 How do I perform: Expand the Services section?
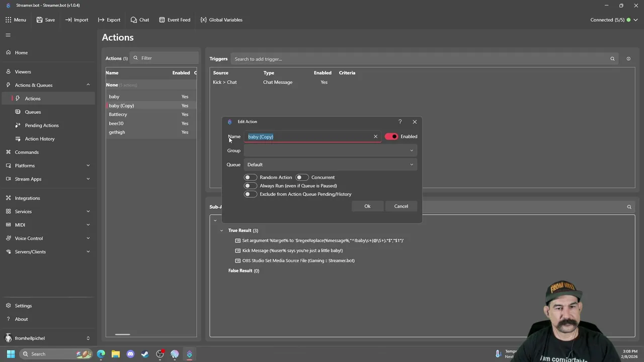pos(48,211)
